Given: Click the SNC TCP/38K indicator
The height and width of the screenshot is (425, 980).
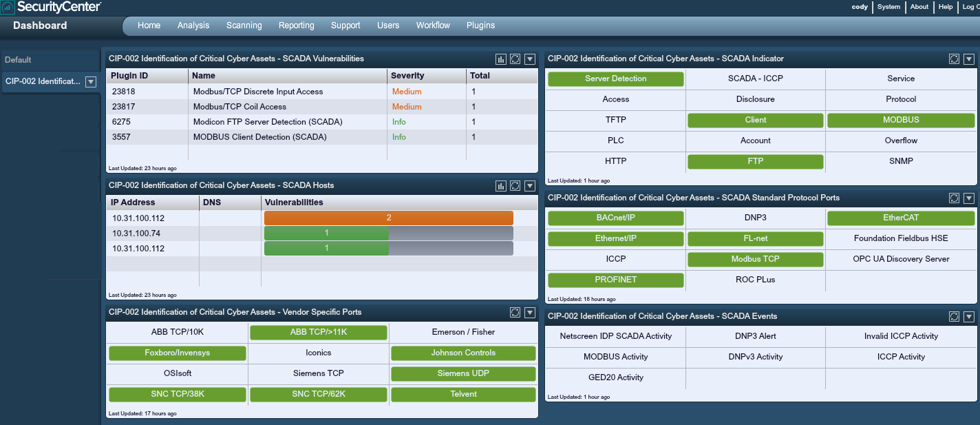Looking at the screenshot, I should click(x=178, y=395).
